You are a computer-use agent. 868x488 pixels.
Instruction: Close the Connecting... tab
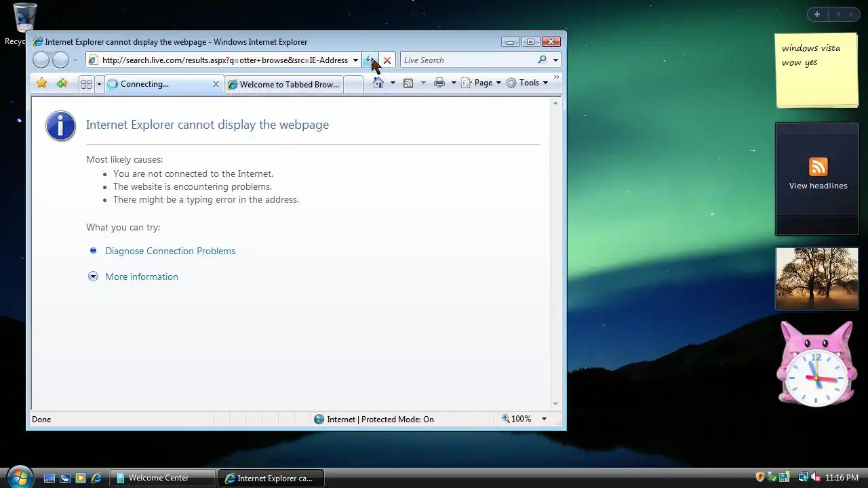tap(216, 84)
